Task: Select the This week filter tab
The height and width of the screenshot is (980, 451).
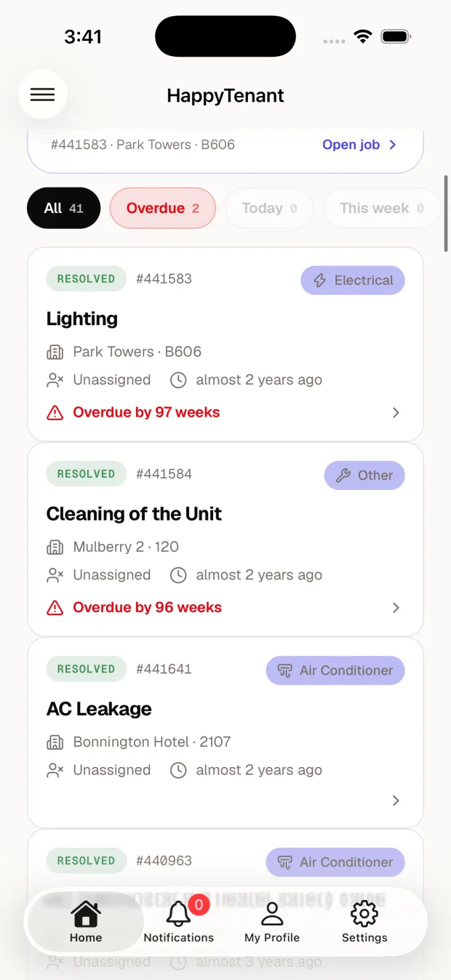Action: coord(382,208)
